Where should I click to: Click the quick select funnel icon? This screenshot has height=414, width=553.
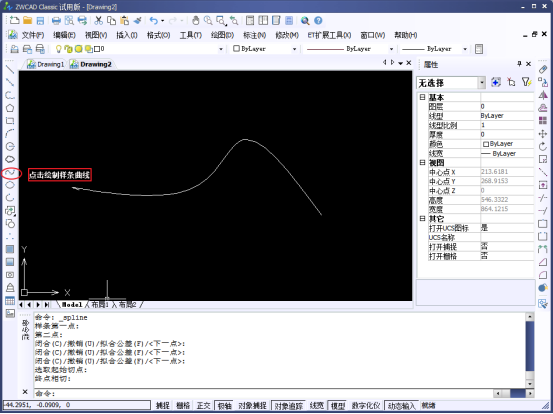click(x=526, y=83)
